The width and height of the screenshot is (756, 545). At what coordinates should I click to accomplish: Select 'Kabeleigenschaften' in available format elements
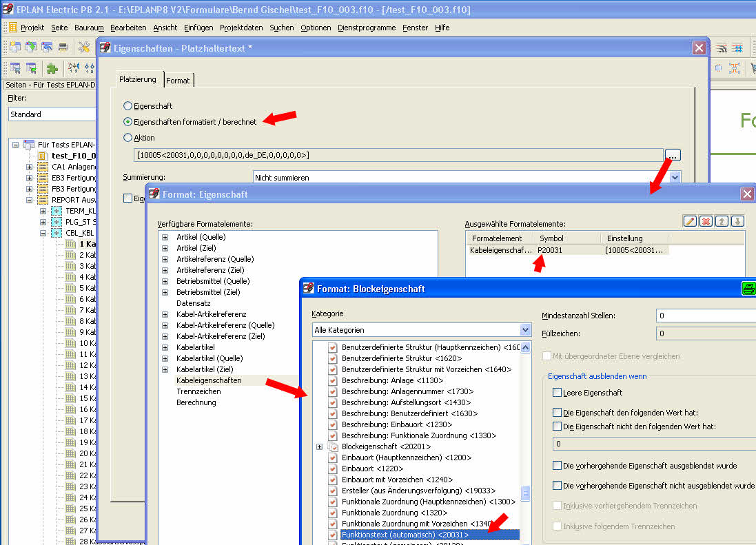pyautogui.click(x=209, y=380)
